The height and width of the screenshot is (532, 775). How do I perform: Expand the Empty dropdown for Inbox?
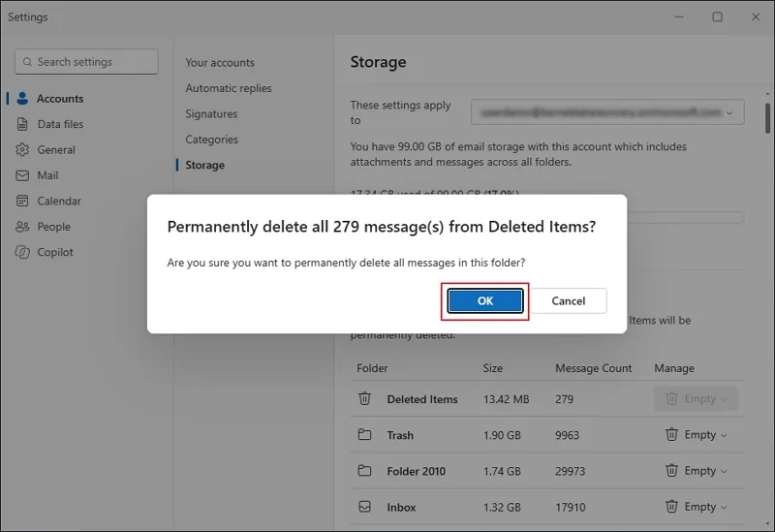click(x=696, y=507)
